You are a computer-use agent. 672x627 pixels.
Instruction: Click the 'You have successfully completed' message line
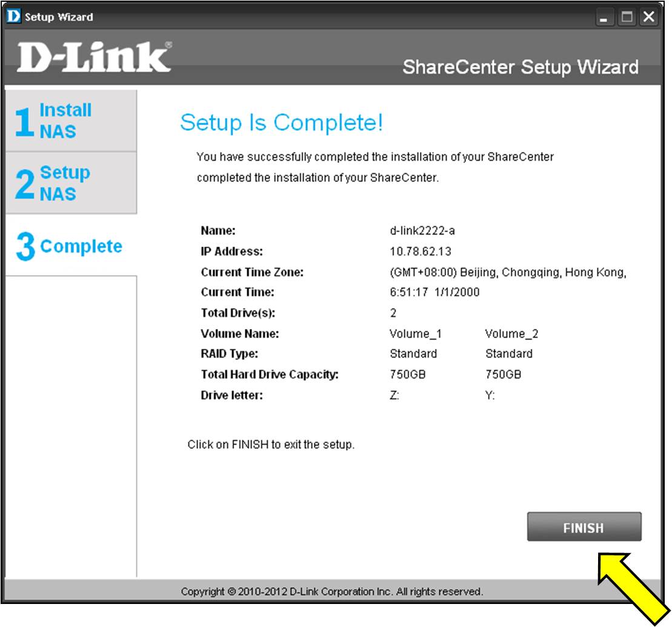point(375,157)
